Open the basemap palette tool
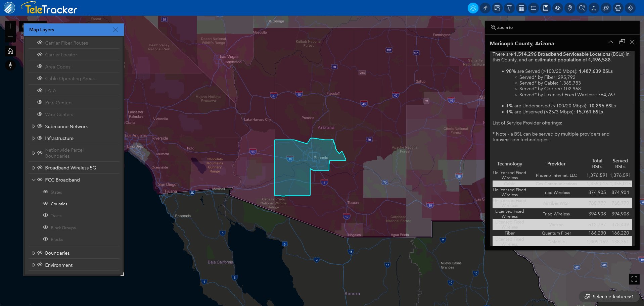The height and width of the screenshot is (306, 644). click(558, 7)
